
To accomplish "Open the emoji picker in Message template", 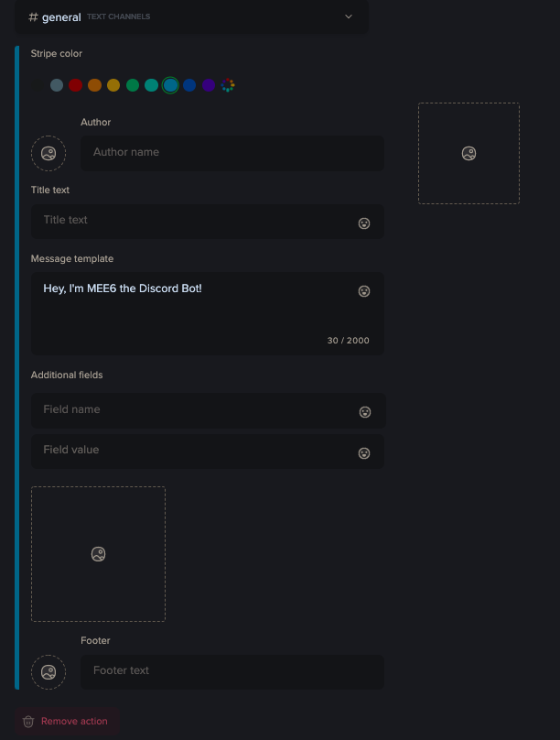I will (x=364, y=290).
